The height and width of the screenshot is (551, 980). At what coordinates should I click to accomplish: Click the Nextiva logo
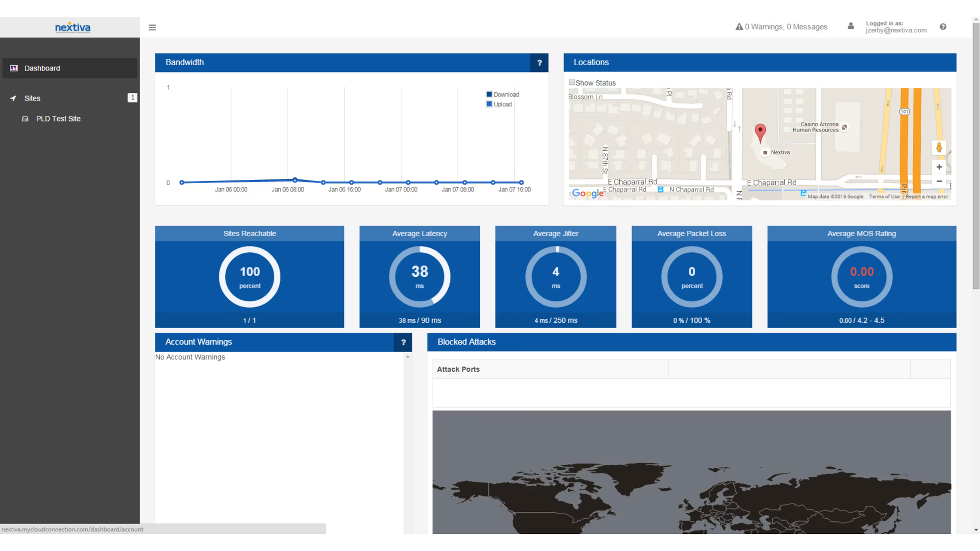point(73,27)
